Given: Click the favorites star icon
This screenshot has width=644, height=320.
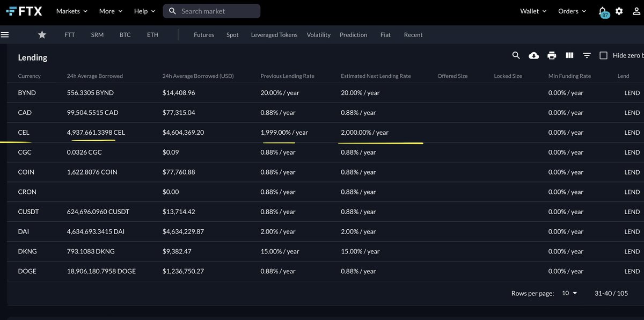Looking at the screenshot, I should [x=42, y=34].
